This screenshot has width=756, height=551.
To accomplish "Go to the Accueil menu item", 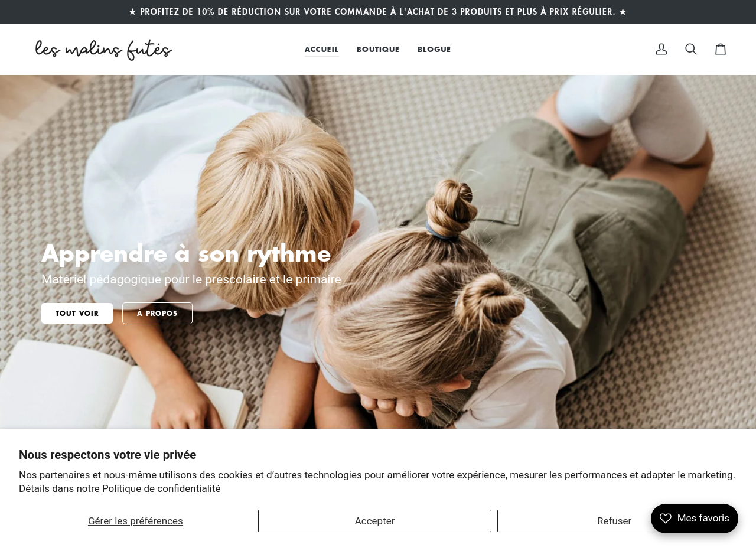I will pos(322,50).
